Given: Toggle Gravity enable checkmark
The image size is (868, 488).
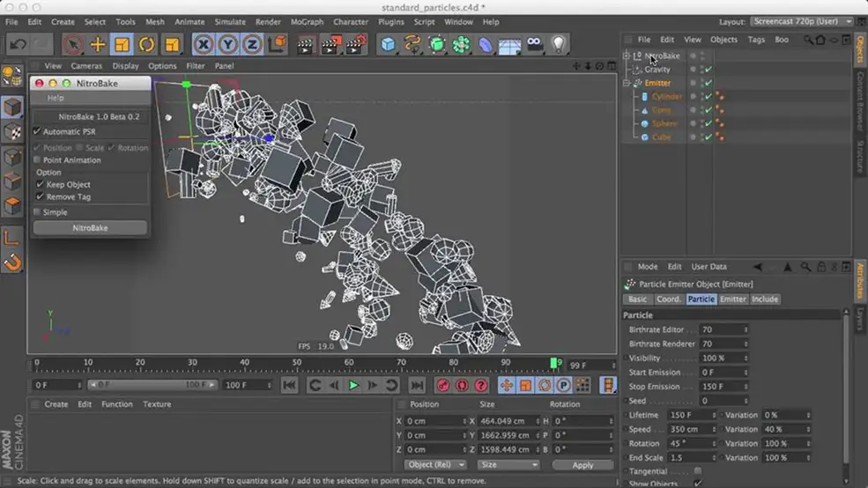Looking at the screenshot, I should (x=708, y=70).
